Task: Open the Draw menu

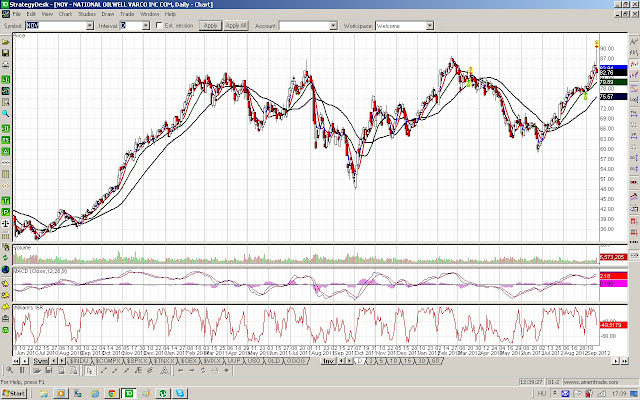Action: tap(108, 14)
